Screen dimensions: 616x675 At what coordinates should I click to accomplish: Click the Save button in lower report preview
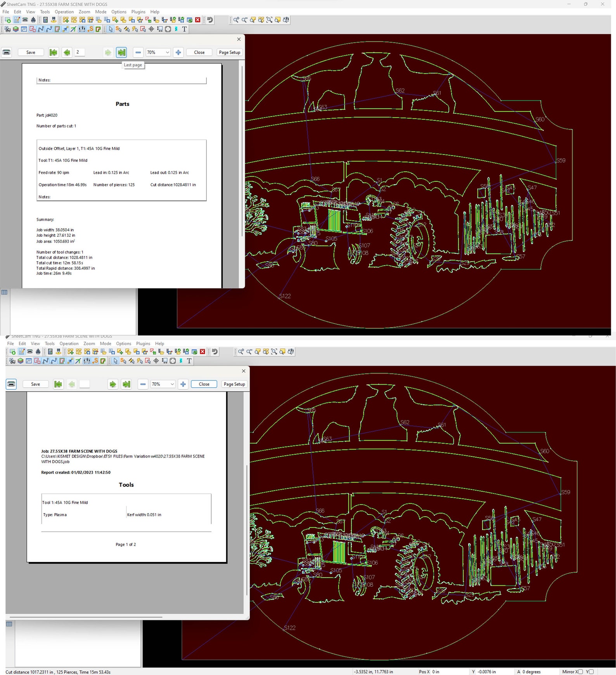tap(35, 384)
